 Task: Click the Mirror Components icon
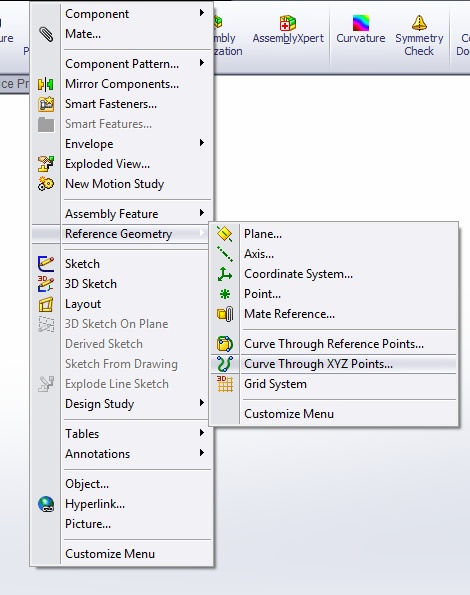pyautogui.click(x=46, y=84)
